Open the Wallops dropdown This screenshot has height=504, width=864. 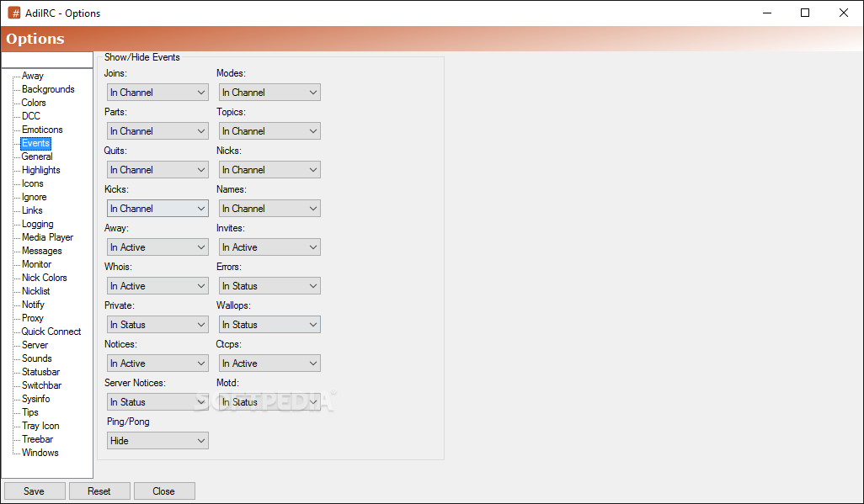[x=269, y=325]
